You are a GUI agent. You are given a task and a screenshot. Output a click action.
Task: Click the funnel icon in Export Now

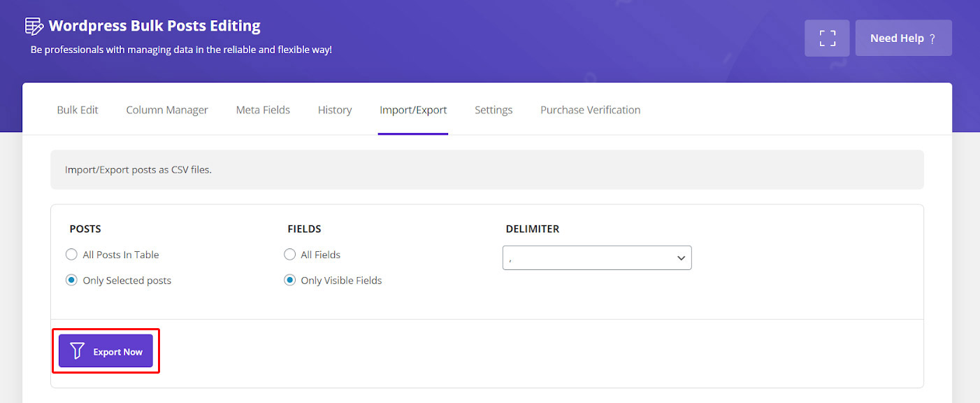point(77,351)
